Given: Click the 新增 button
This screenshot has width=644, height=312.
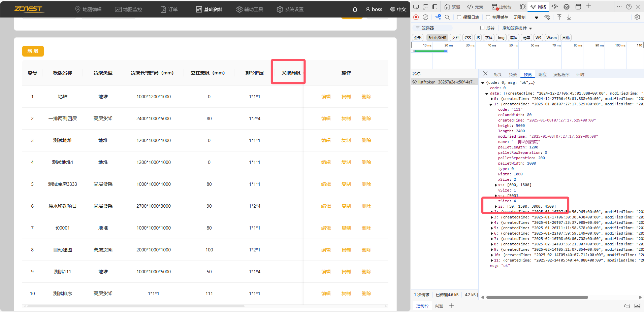Looking at the screenshot, I should (33, 51).
